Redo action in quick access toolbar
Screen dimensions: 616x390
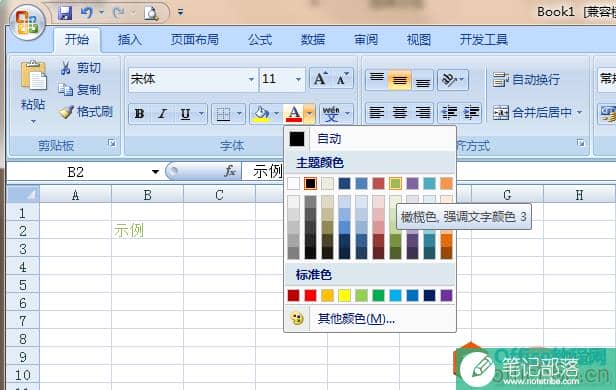pyautogui.click(x=119, y=13)
